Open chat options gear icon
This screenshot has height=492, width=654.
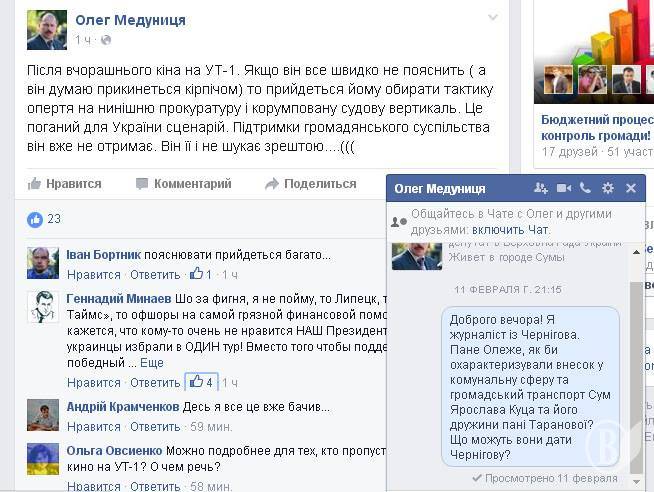(x=608, y=188)
